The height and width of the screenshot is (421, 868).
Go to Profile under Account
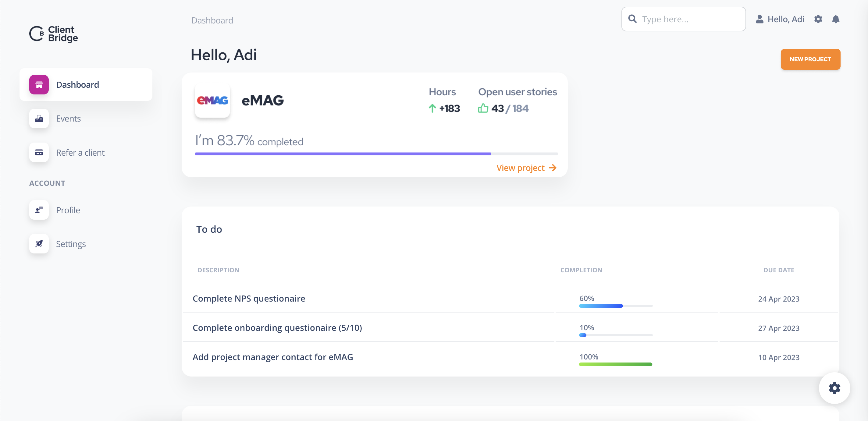[68, 210]
